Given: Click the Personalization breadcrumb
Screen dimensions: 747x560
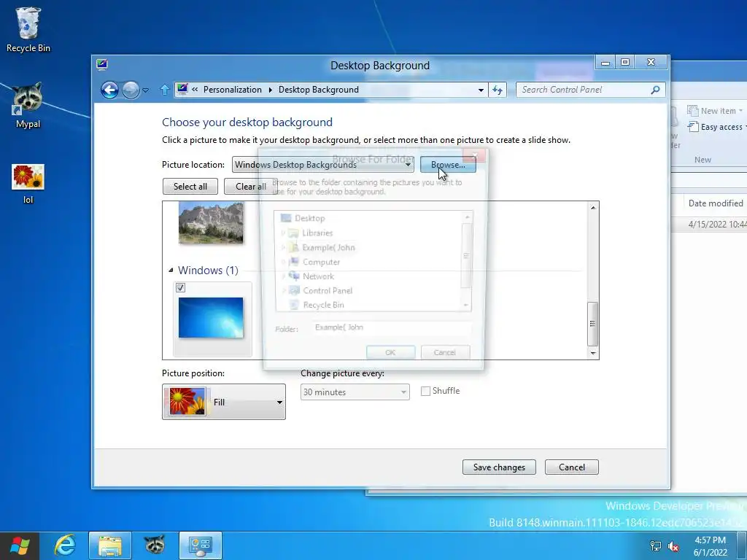Looking at the screenshot, I should (233, 90).
